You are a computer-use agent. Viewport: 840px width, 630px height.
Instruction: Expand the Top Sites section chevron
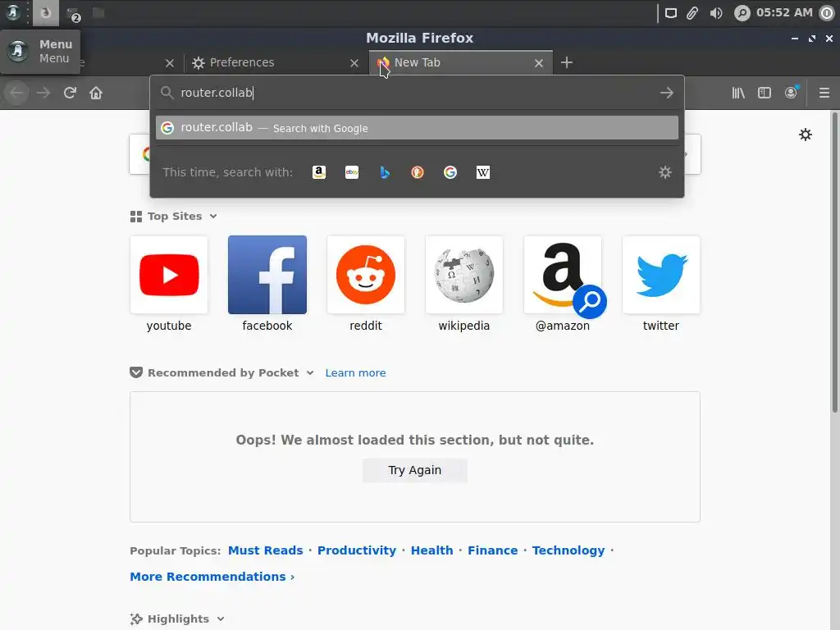click(213, 217)
